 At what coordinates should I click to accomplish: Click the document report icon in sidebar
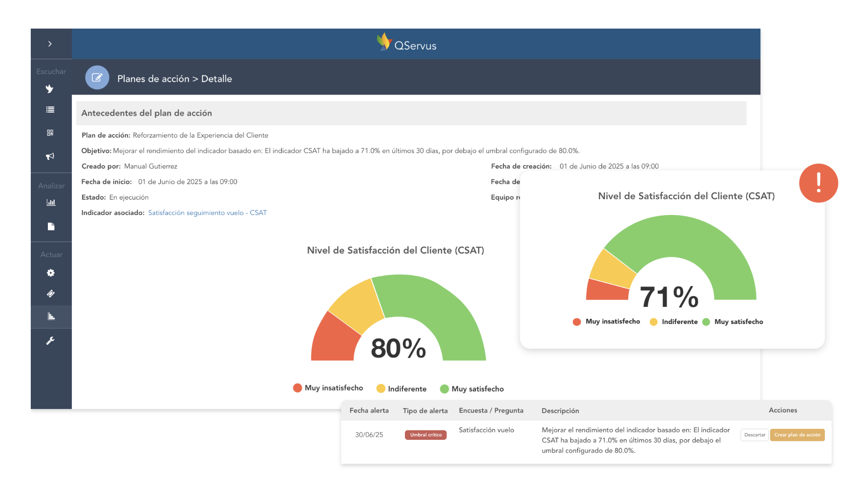point(51,227)
